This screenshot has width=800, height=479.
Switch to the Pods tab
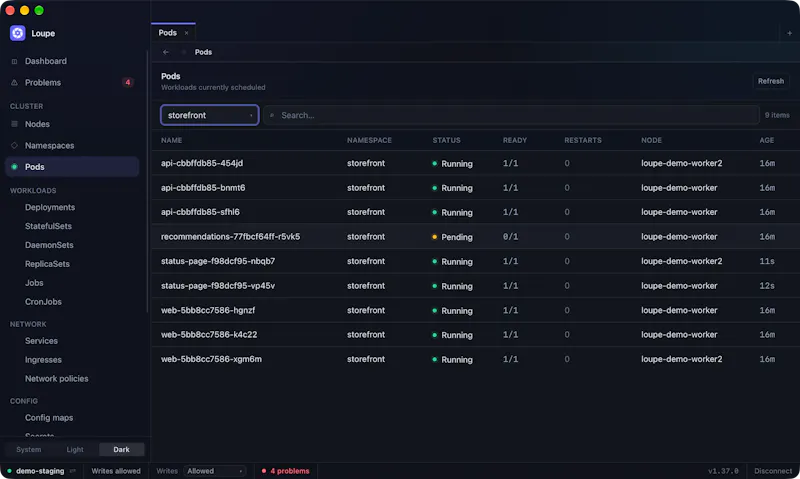[x=167, y=33]
